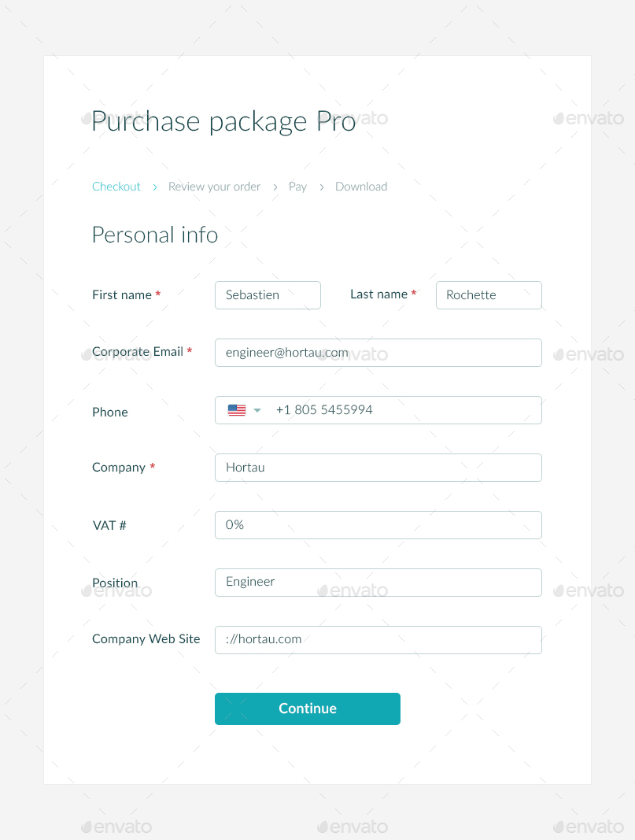
Task: Navigate to the Download step
Action: click(x=361, y=187)
